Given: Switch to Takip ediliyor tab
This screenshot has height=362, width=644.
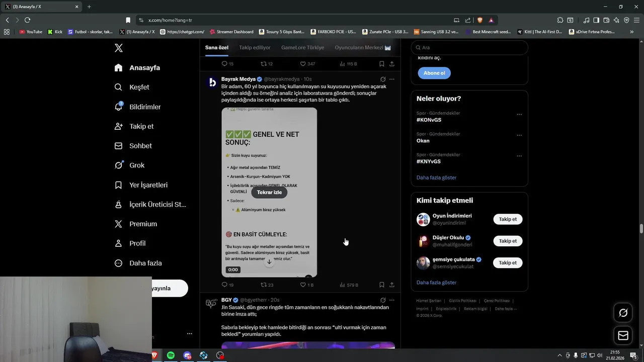Looking at the screenshot, I should pyautogui.click(x=255, y=47).
